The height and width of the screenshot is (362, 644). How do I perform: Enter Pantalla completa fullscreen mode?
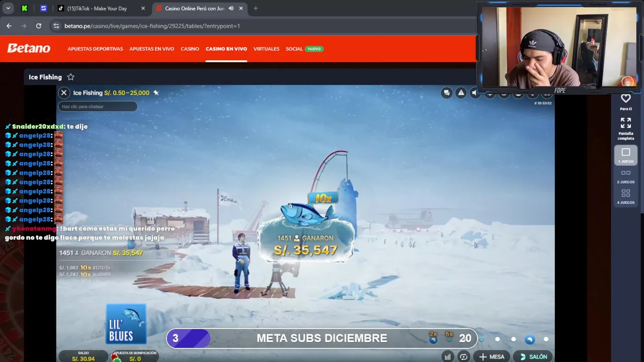pyautogui.click(x=625, y=129)
